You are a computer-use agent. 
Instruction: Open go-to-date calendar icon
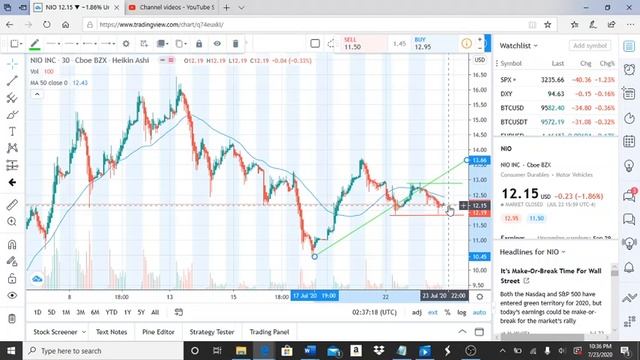coord(179,312)
